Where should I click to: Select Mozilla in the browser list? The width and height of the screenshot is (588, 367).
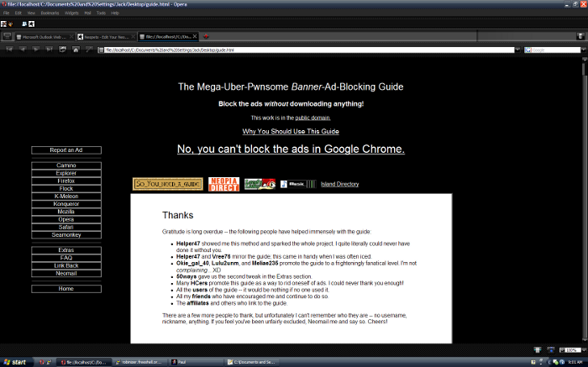pyautogui.click(x=66, y=212)
